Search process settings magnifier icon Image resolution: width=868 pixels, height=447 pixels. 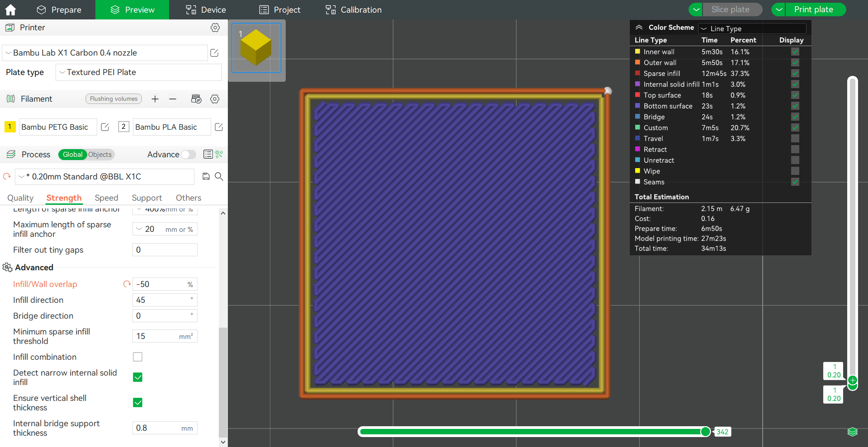pos(219,176)
